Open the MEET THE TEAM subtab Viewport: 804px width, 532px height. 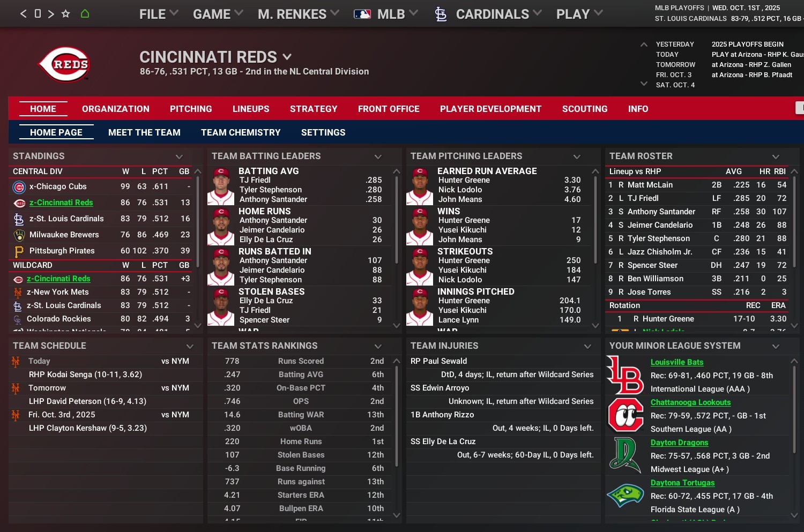pyautogui.click(x=144, y=132)
